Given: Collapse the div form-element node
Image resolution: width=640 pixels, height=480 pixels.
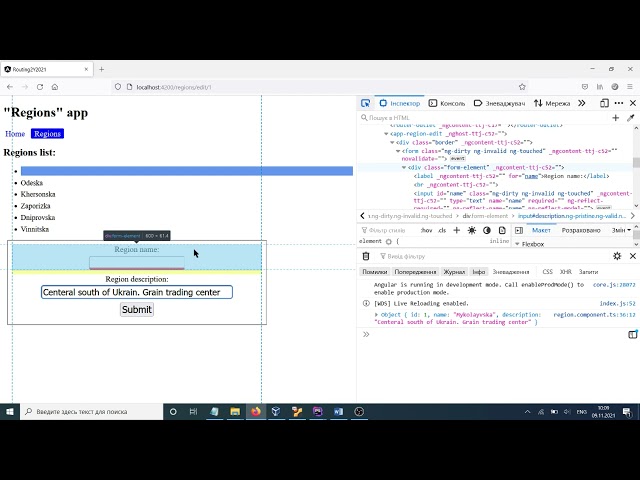Looking at the screenshot, I should pyautogui.click(x=404, y=167).
